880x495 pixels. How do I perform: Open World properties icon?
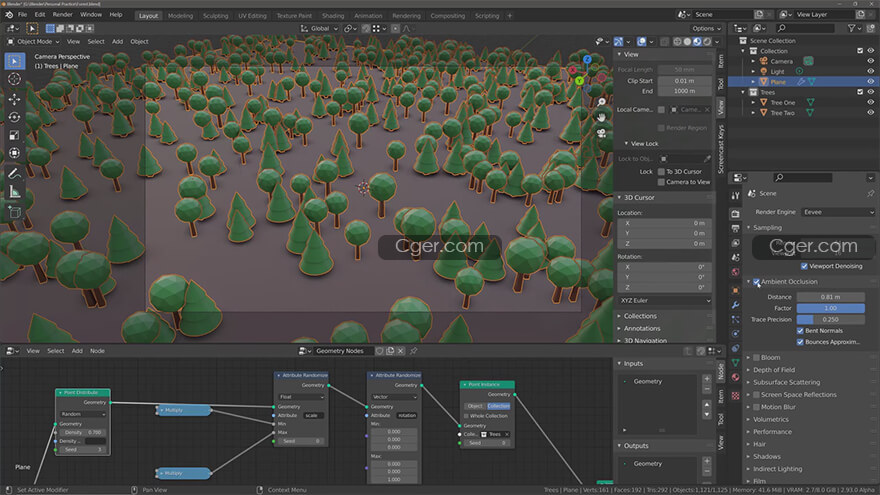coord(735,272)
